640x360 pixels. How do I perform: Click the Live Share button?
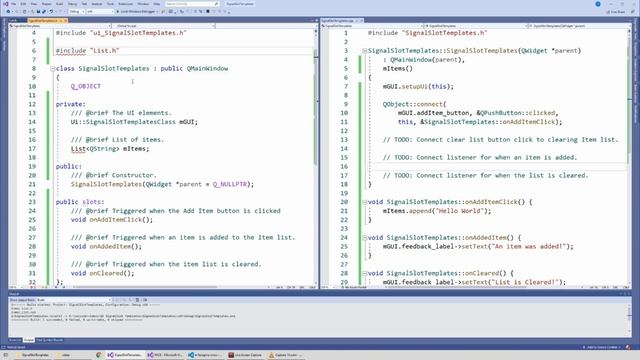click(x=616, y=12)
